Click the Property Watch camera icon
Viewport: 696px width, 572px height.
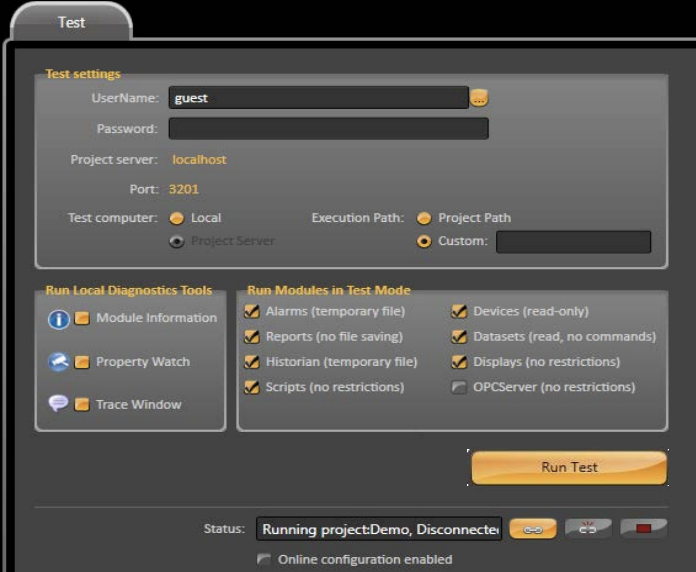[x=58, y=362]
